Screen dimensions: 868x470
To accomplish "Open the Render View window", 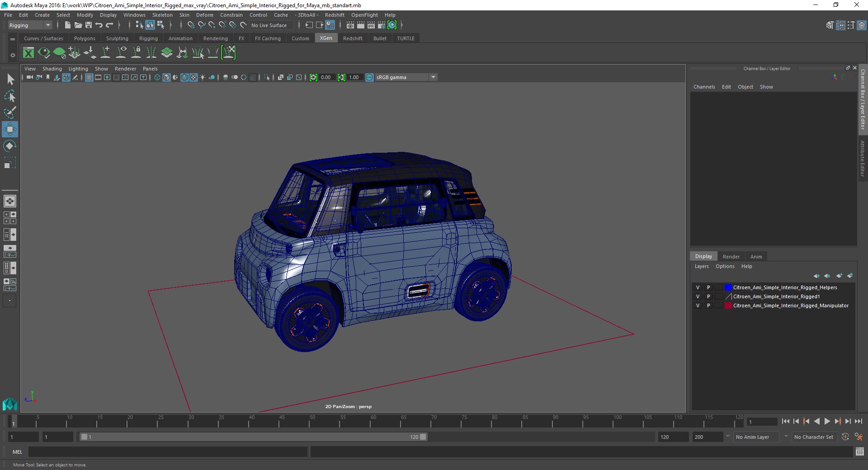I will click(350, 25).
